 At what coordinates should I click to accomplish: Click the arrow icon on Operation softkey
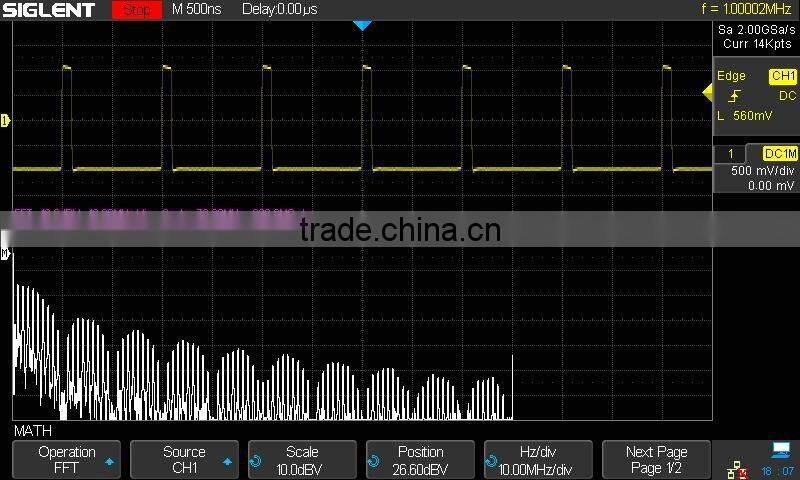point(109,461)
